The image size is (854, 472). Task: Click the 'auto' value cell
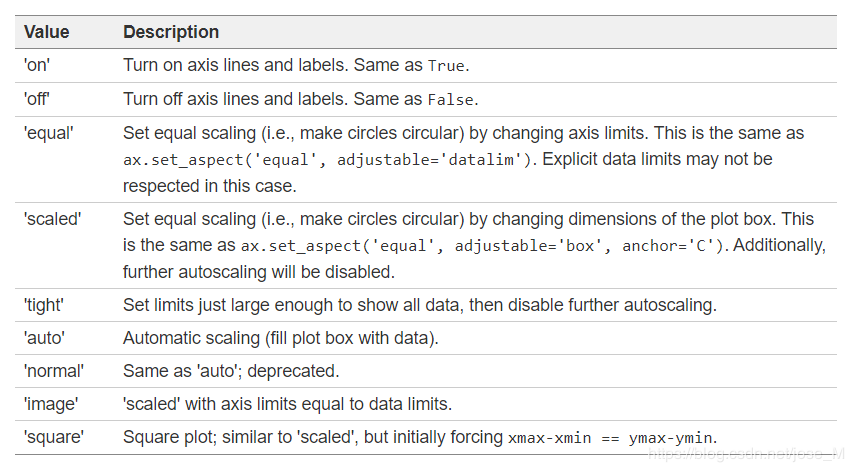[x=42, y=338]
